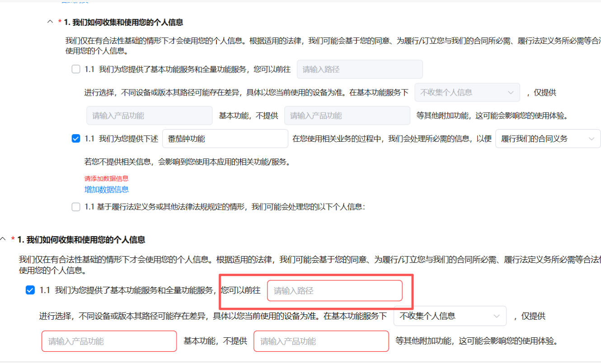This screenshot has width=601, height=364.
Task: Click the 增加数据信息 link
Action: [x=107, y=190]
